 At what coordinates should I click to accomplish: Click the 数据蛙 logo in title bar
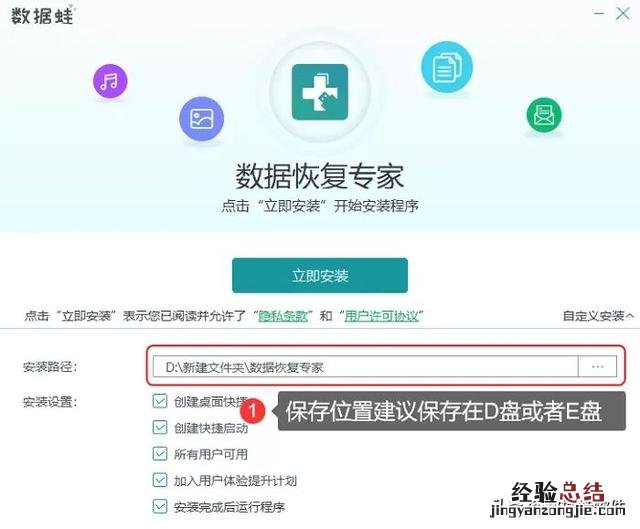[x=43, y=16]
